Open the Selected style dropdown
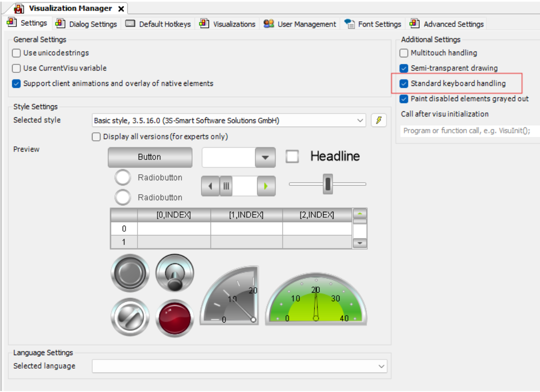Viewport: 540px width, 392px height. 360,120
